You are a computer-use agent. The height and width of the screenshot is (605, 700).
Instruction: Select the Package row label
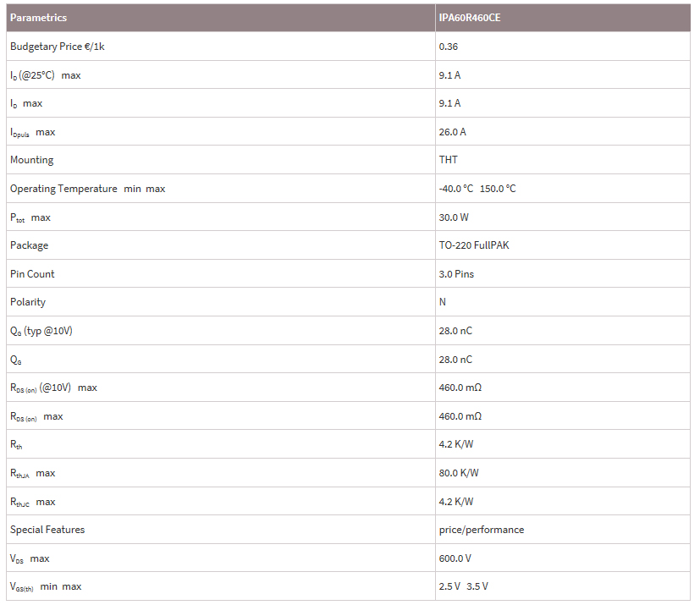point(29,245)
